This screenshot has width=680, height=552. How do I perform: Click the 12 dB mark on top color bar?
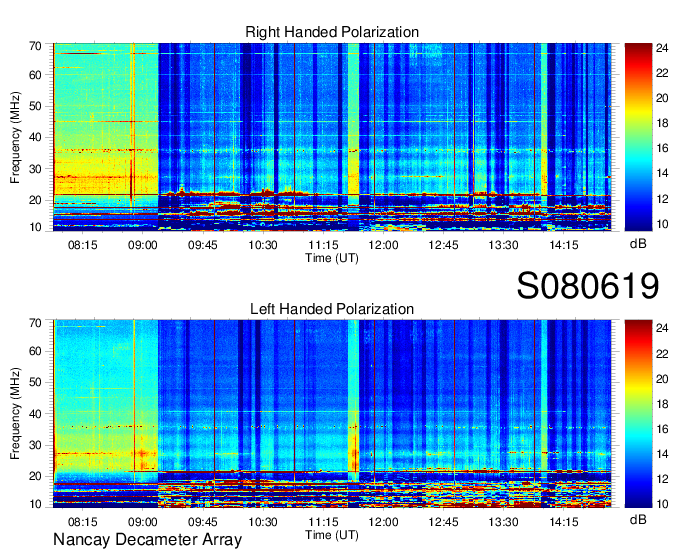tap(662, 199)
